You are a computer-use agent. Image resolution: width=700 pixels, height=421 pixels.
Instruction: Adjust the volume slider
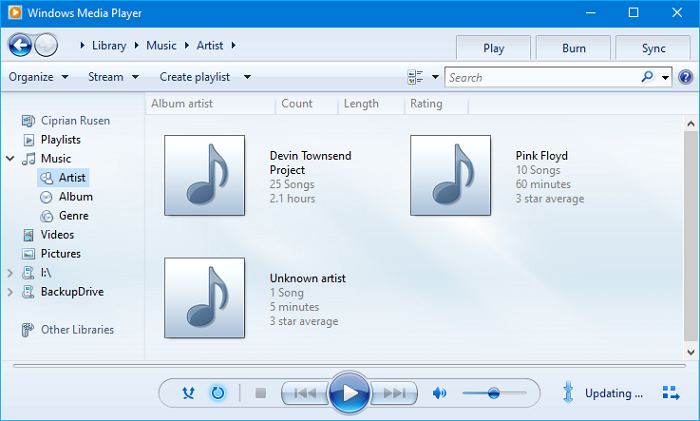pos(494,393)
